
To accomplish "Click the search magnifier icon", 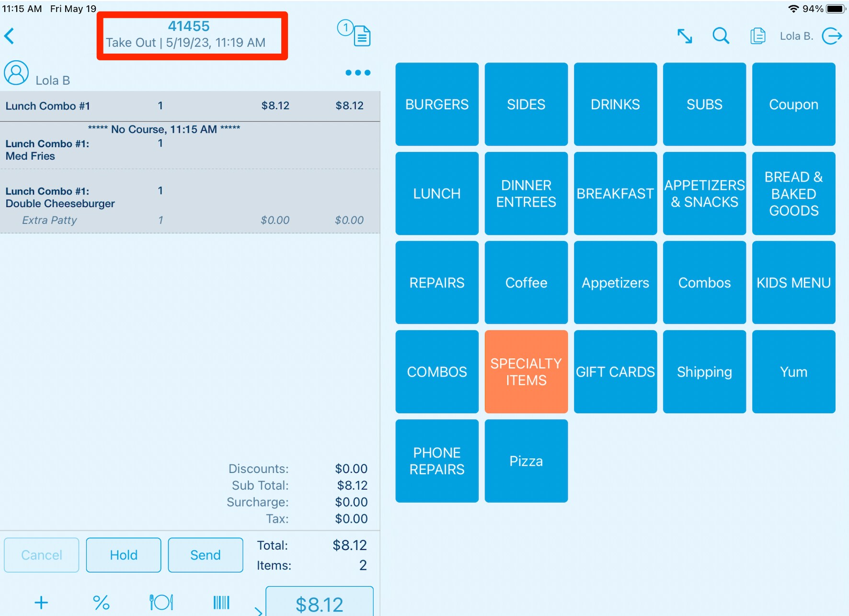I will [720, 36].
